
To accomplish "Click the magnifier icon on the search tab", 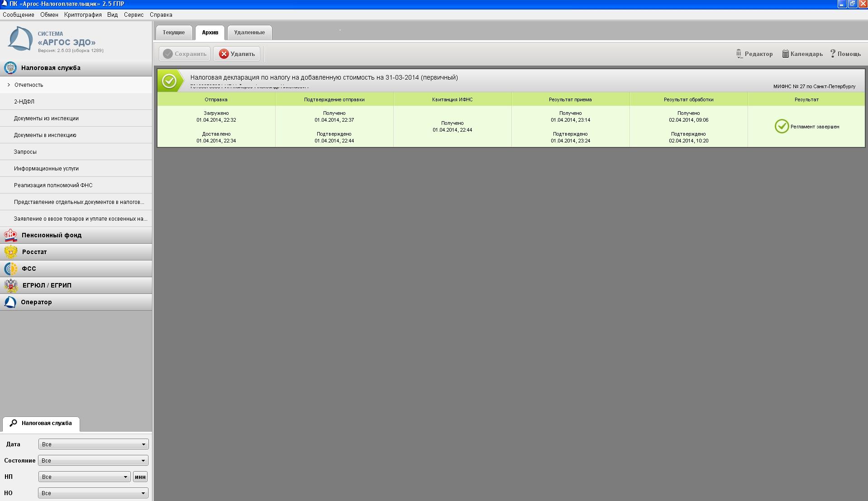I will coord(13,423).
